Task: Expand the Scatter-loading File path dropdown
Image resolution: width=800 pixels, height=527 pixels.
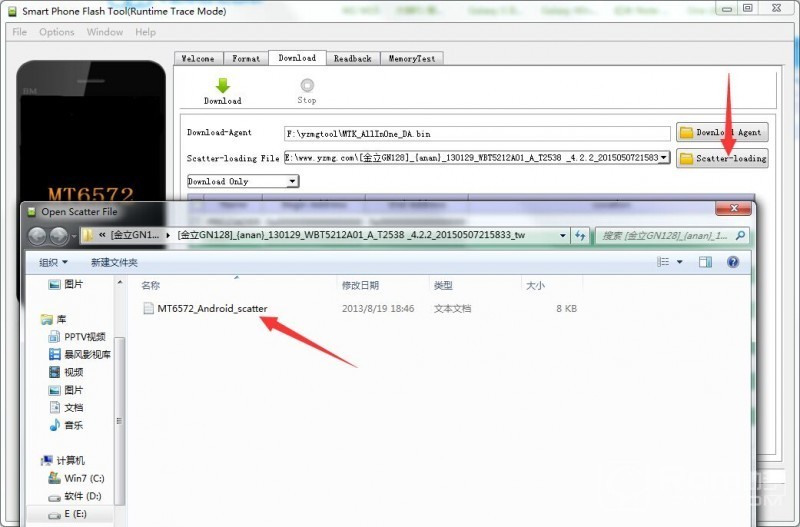Action: [x=663, y=158]
